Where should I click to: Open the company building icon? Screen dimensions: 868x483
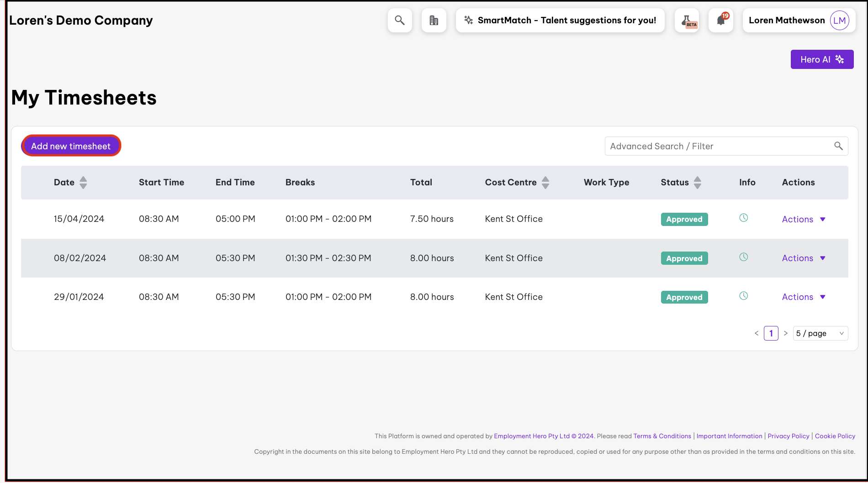(434, 21)
